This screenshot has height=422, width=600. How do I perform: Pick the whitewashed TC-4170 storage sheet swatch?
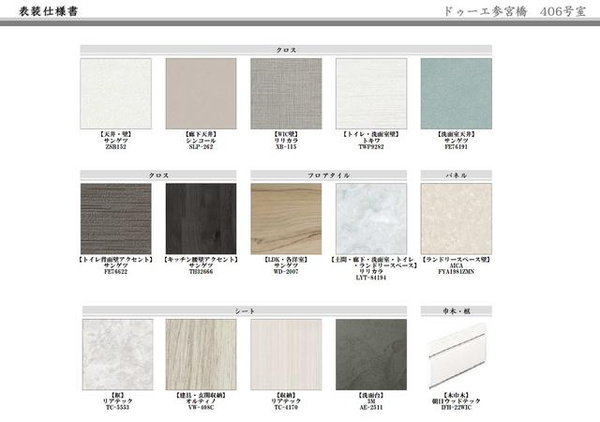pos(286,354)
